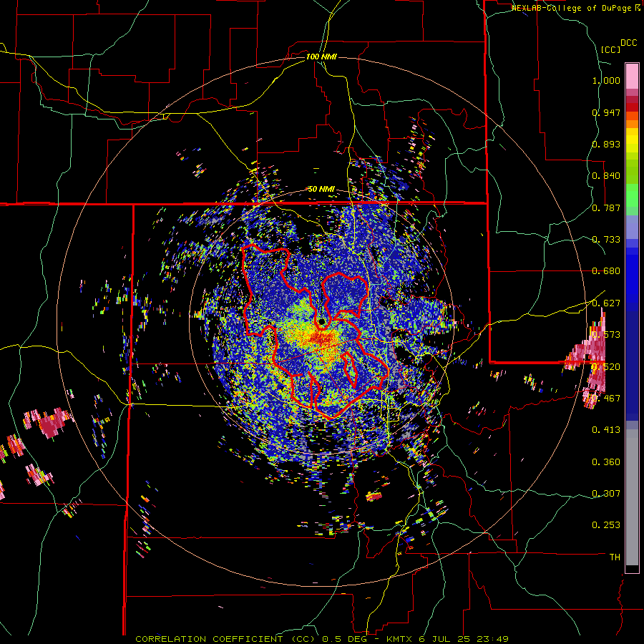Screen dimensions: 644x644
Task: Click the 0.413 legend value
Action: point(606,430)
